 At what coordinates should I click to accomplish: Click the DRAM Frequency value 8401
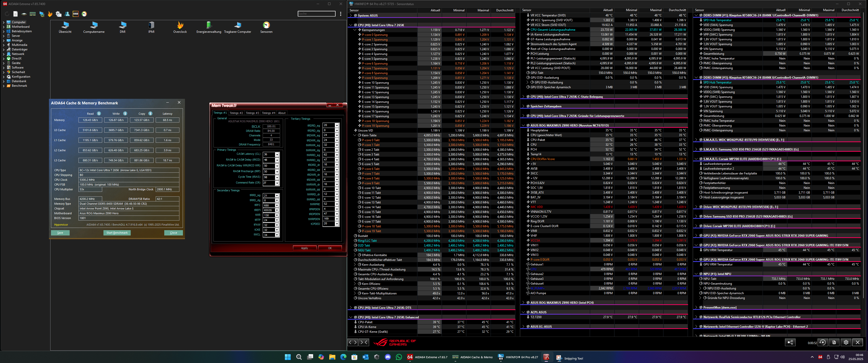coord(271,144)
